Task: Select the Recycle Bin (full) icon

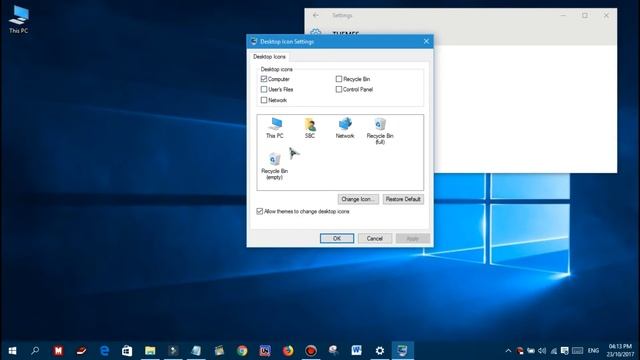Action: [380, 131]
